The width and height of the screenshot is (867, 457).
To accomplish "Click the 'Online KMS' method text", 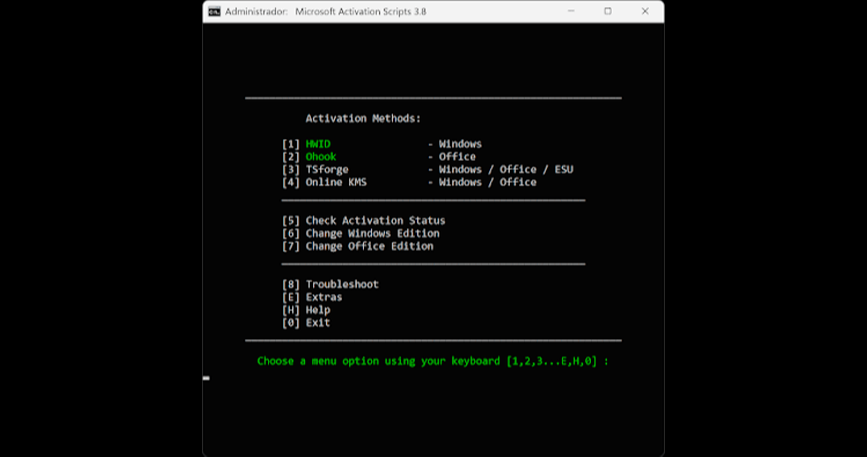I will (336, 182).
